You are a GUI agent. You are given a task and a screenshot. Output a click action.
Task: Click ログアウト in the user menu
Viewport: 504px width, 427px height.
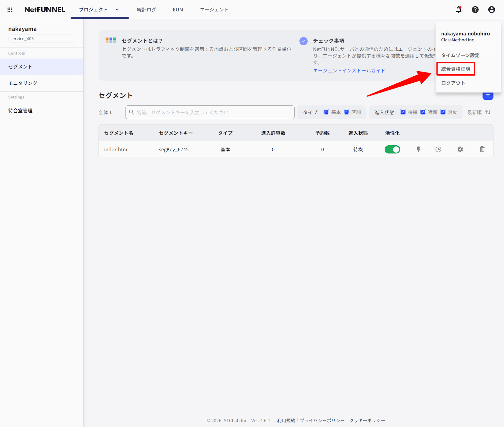[453, 83]
